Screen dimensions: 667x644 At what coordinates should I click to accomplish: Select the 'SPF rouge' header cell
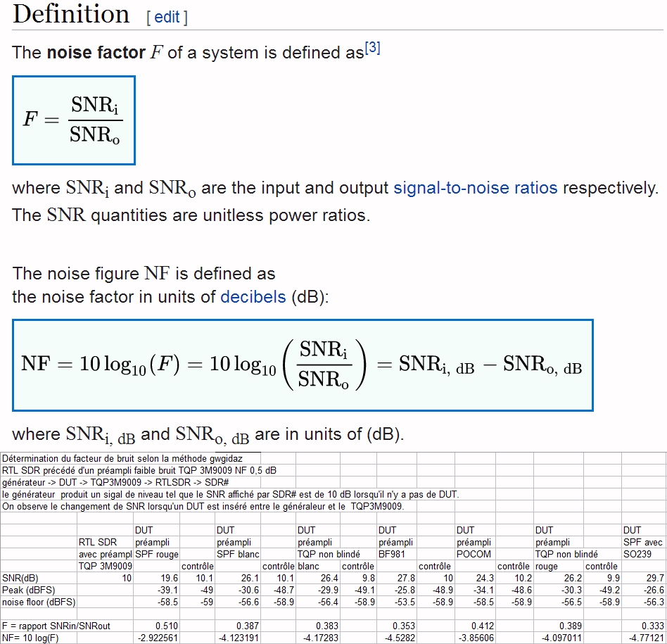156,554
